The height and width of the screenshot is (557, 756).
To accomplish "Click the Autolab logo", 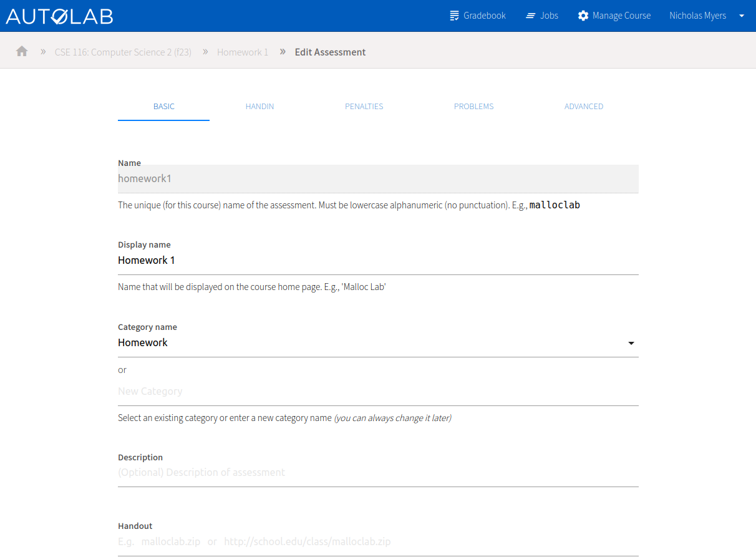I will 59,16.
